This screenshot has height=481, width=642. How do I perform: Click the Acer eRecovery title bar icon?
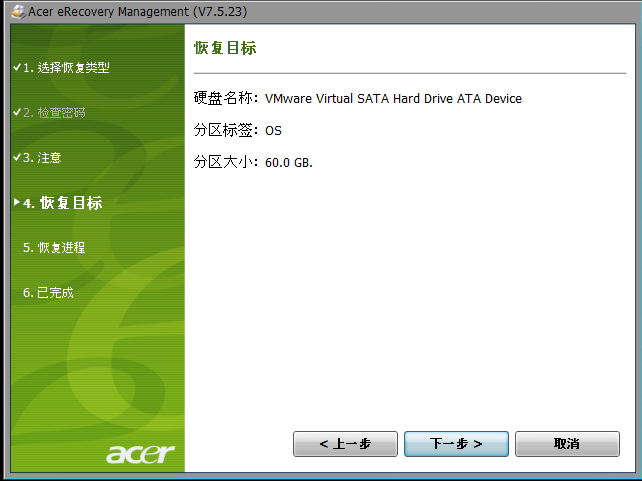18,11
